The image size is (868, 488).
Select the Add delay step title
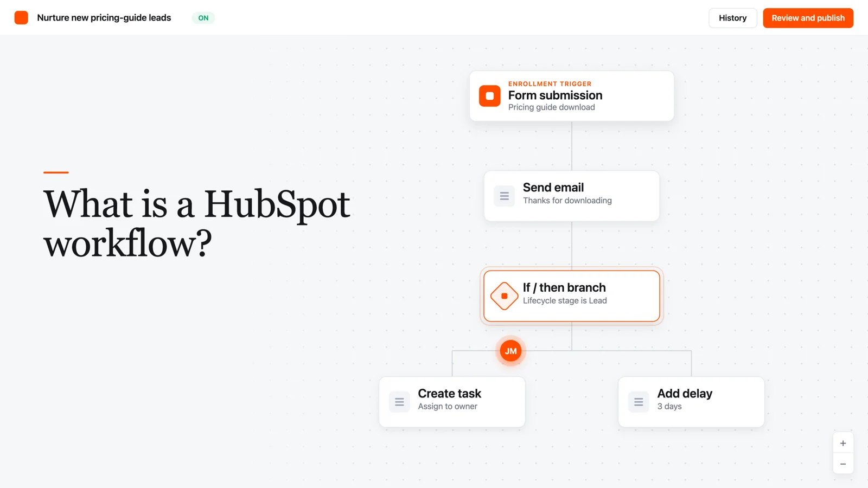point(685,394)
